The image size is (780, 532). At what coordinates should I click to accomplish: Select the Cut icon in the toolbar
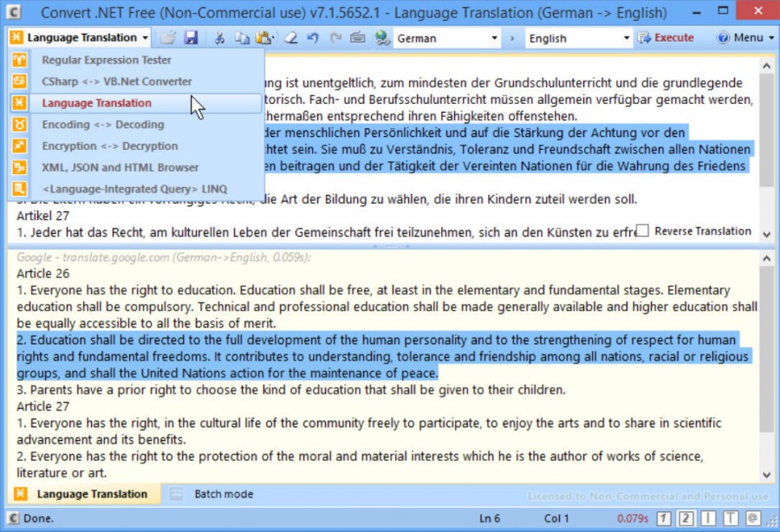pos(218,37)
